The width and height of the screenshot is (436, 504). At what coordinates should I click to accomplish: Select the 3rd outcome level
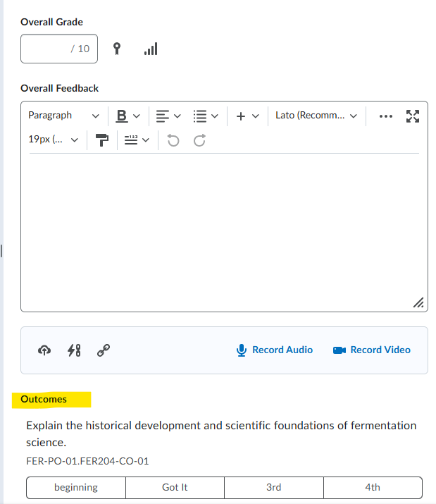tap(274, 488)
